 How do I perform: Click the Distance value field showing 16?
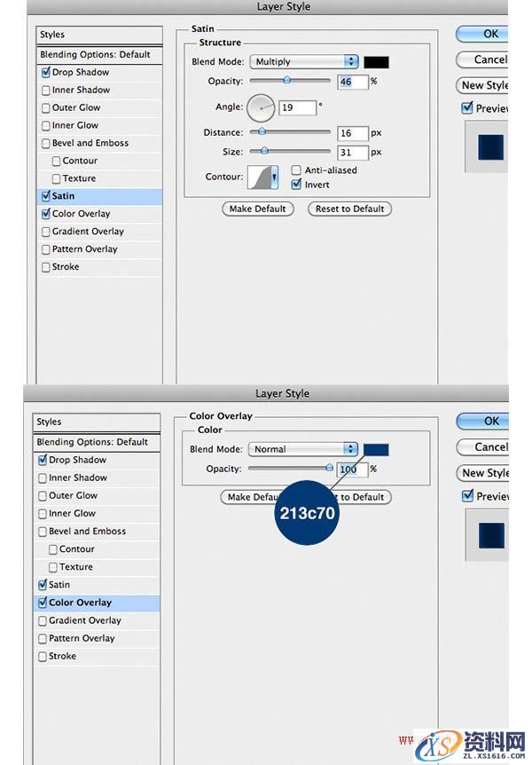point(352,133)
